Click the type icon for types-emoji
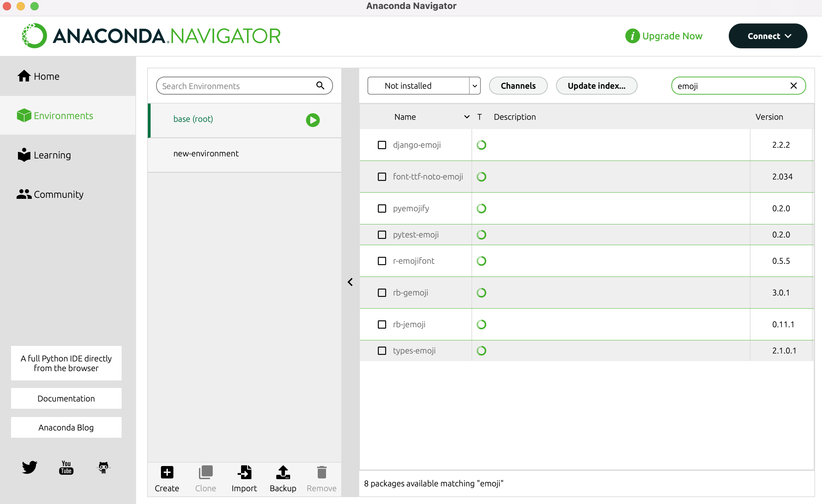The width and height of the screenshot is (822, 504). [x=481, y=351]
